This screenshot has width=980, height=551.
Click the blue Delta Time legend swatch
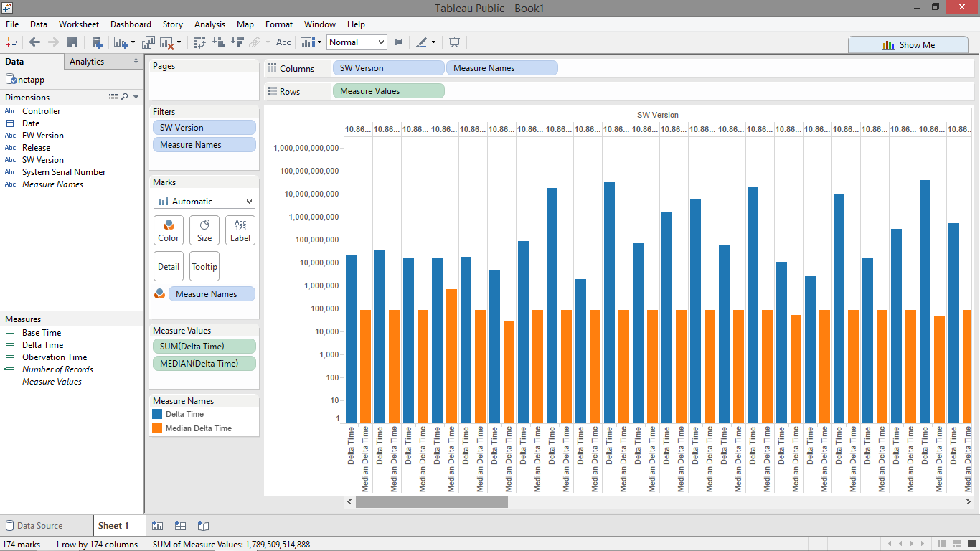point(157,414)
